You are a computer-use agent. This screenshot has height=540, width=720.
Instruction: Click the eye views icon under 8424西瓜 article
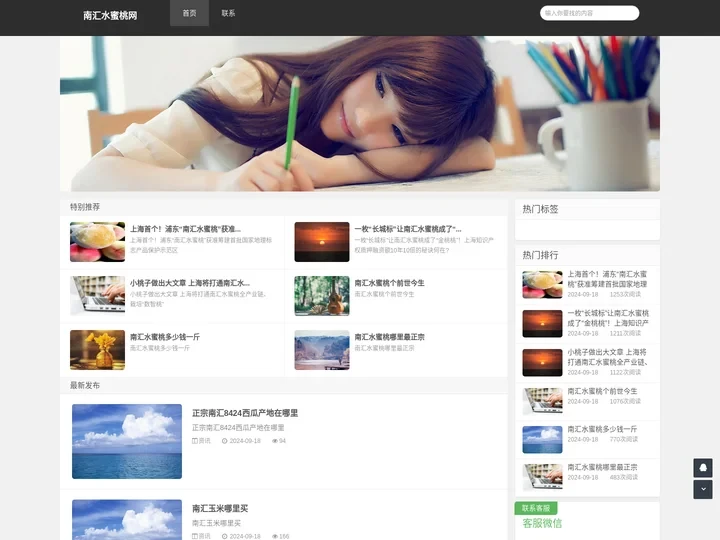[x=275, y=441]
